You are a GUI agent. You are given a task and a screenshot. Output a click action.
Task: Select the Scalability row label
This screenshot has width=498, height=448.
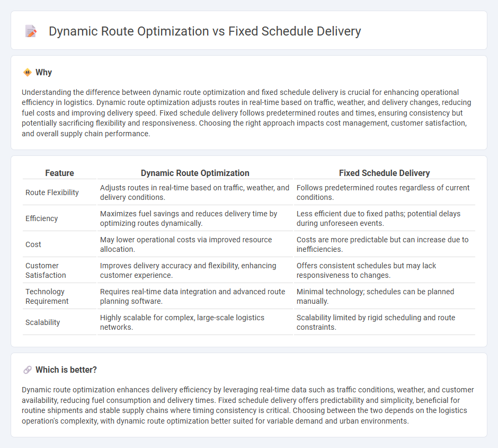(x=42, y=322)
